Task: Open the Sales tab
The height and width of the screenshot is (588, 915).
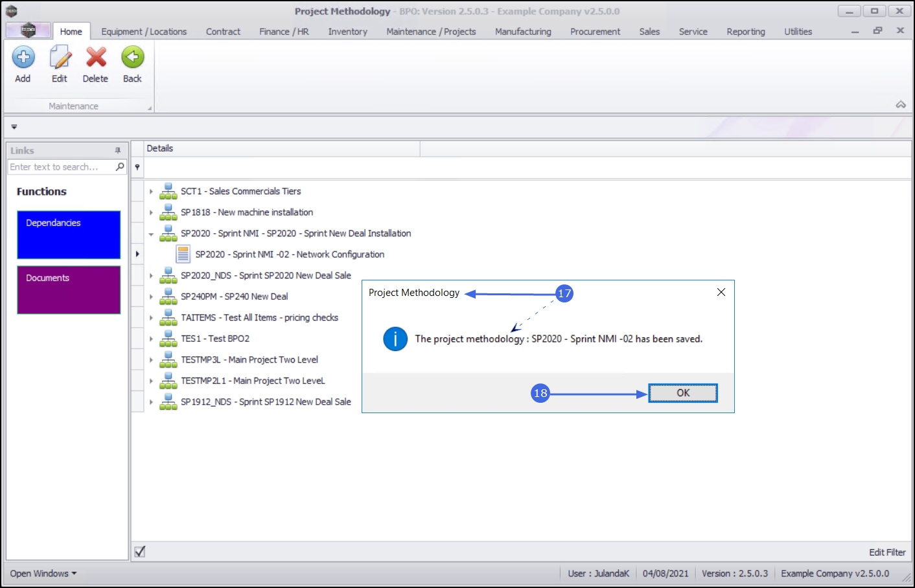Action: point(649,31)
